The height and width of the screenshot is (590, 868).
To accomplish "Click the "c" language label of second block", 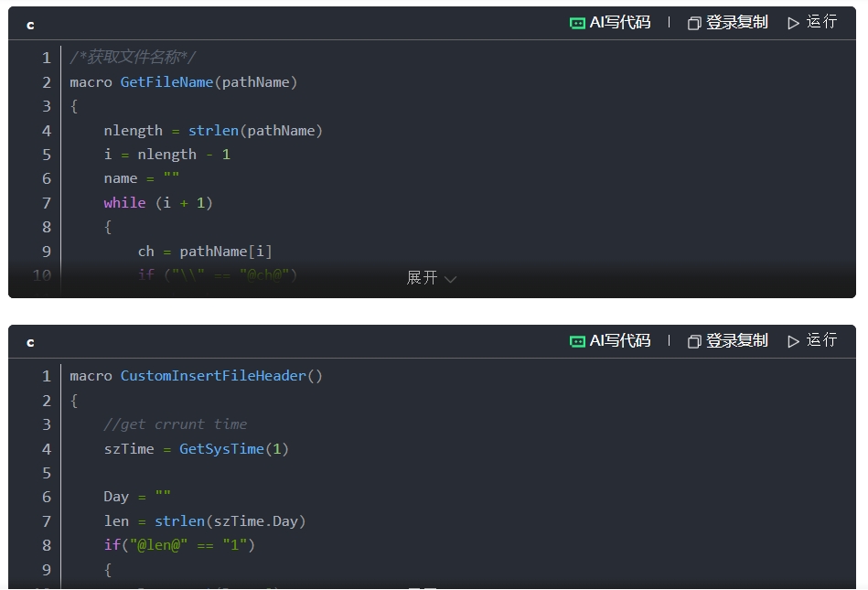I will 30,342.
